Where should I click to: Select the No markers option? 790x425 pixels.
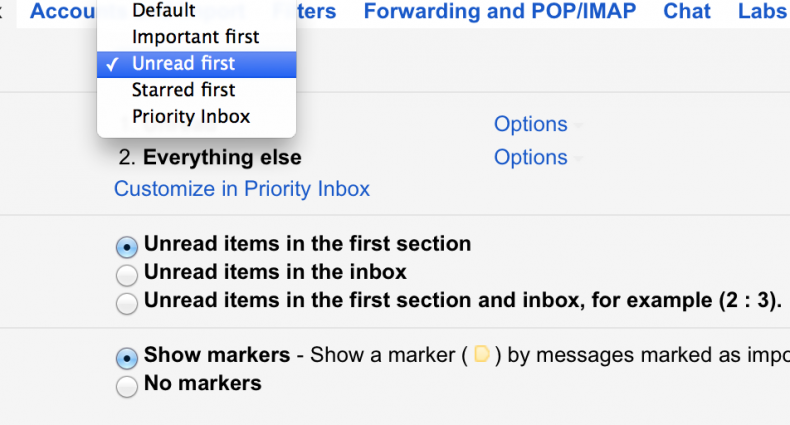(127, 385)
